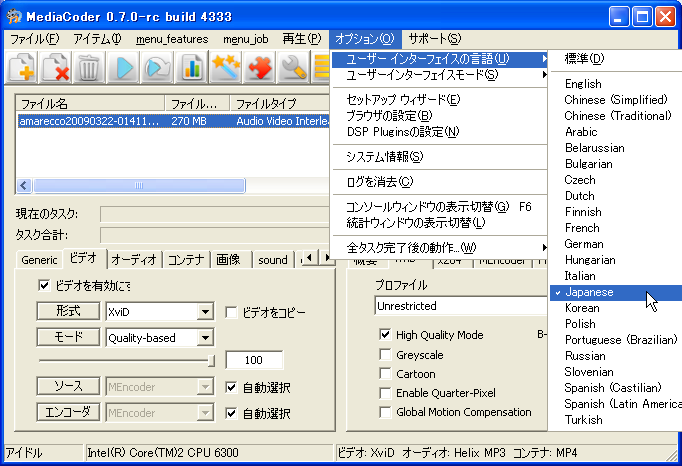Click the trash can clear list icon

point(89,68)
